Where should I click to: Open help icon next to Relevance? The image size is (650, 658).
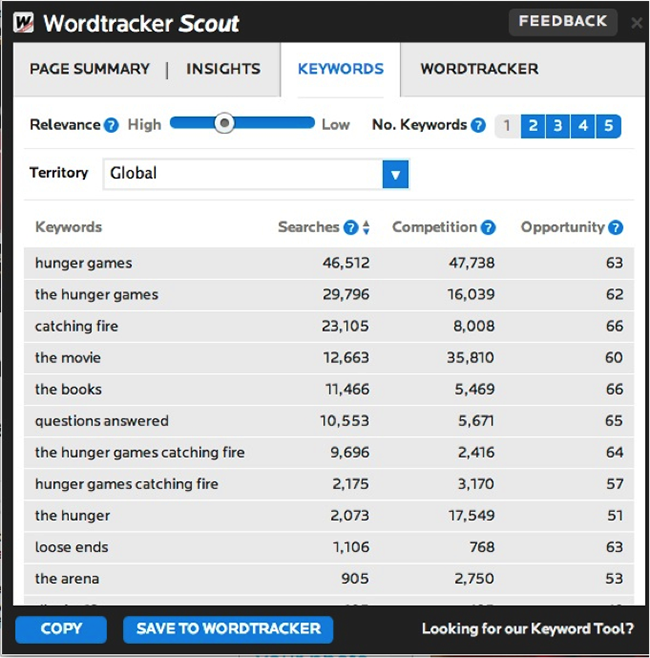click(111, 125)
